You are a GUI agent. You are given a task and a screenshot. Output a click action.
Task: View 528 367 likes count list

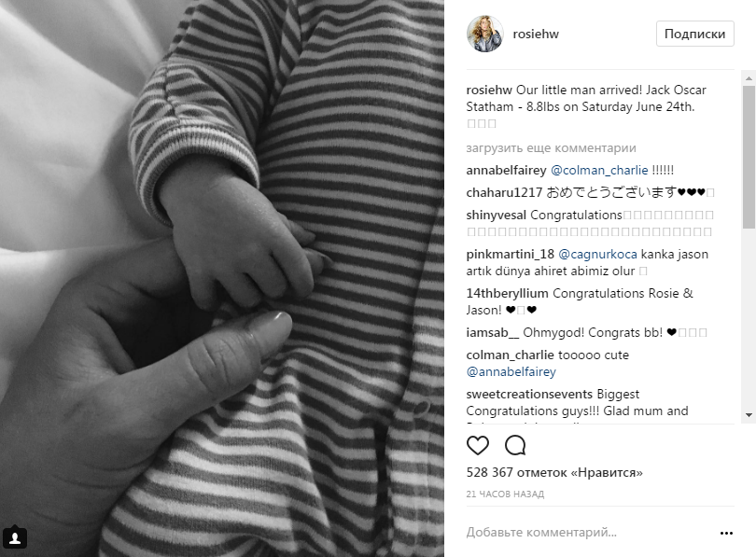(554, 472)
